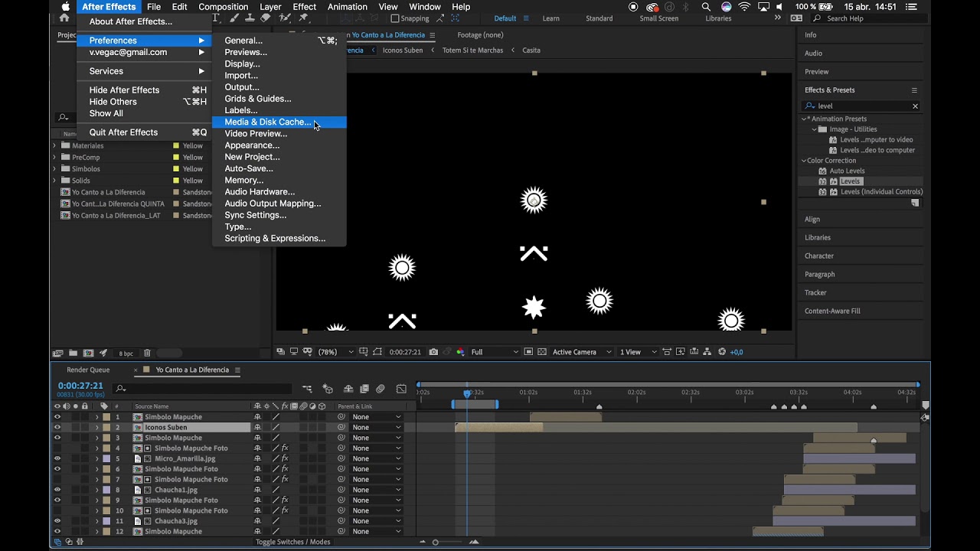The height and width of the screenshot is (551, 980).
Task: Open the Graph Editor icon in timeline
Action: (x=401, y=389)
